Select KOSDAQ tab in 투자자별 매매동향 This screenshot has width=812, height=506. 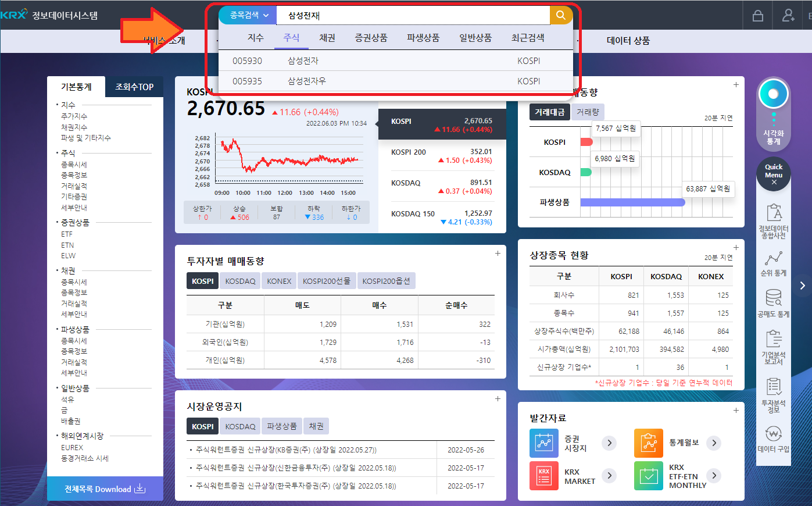click(240, 281)
